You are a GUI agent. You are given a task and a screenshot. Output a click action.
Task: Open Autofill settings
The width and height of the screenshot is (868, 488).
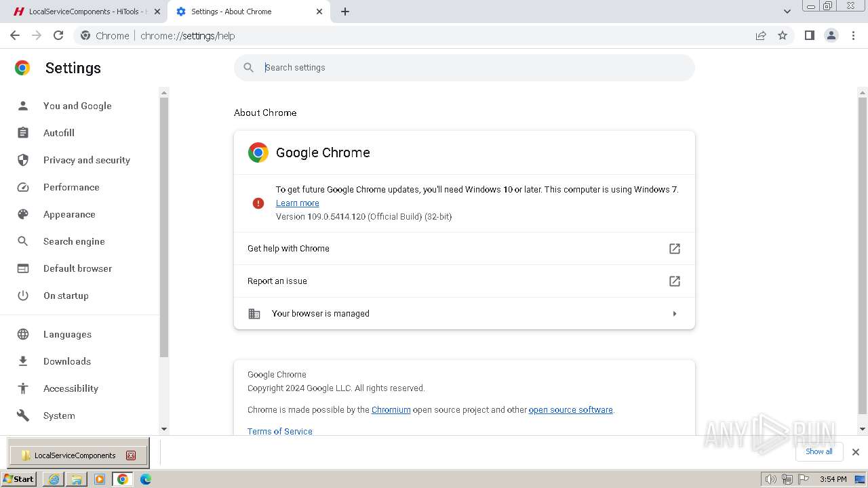pyautogui.click(x=59, y=133)
